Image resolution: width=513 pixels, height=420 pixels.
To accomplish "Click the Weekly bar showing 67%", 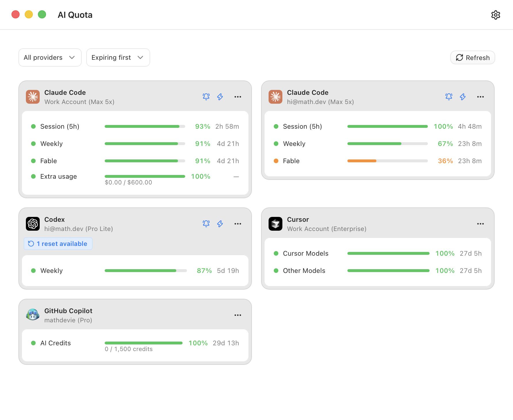I will point(388,144).
